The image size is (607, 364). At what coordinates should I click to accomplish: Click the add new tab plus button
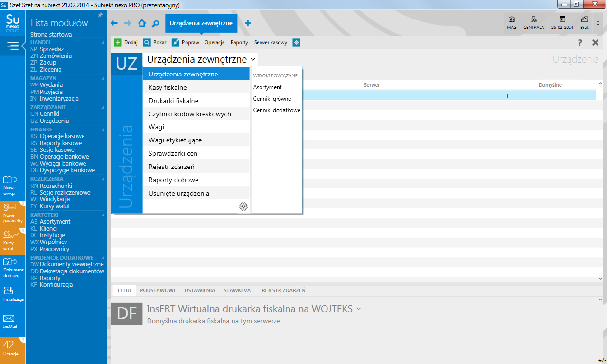click(248, 23)
